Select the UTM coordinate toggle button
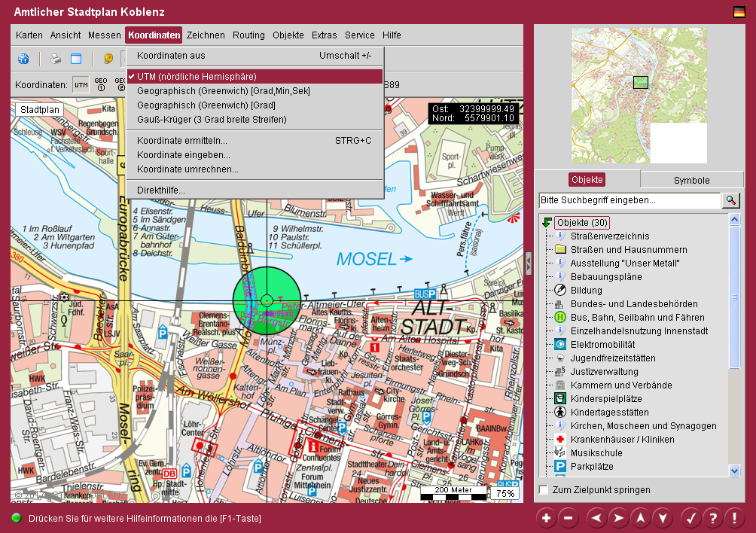The image size is (756, 533). point(81,84)
